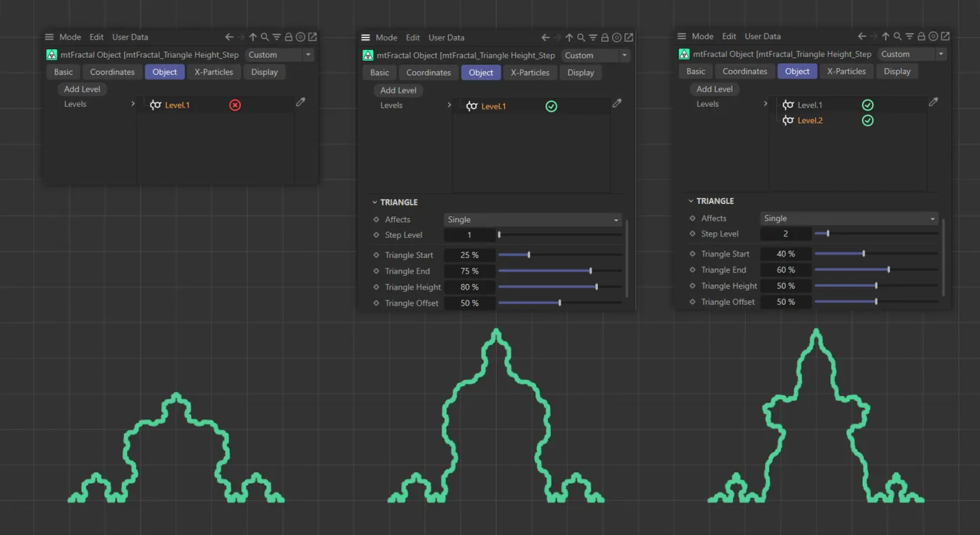Click the lock icon in the middle panel header
980x535 pixels.
[605, 38]
